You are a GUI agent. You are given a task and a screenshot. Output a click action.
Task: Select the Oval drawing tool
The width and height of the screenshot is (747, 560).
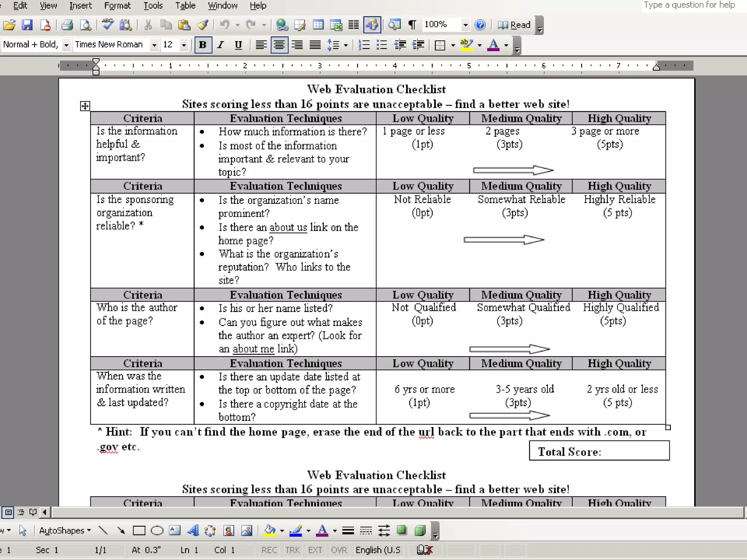[x=157, y=530]
